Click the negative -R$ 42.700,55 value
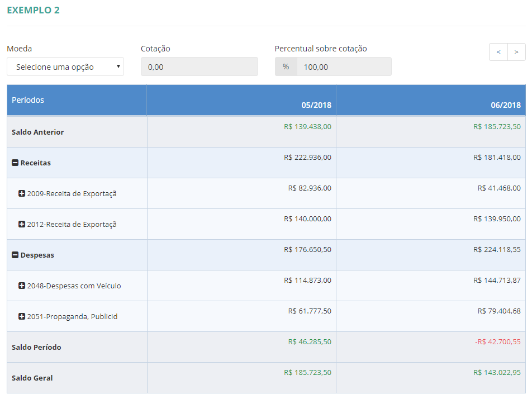The width and height of the screenshot is (532, 399). pyautogui.click(x=498, y=342)
